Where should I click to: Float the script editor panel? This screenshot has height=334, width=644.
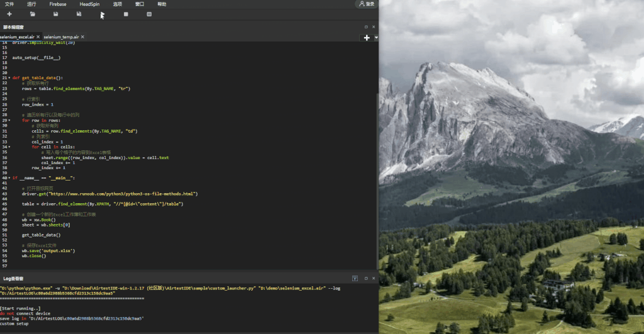[x=366, y=26]
